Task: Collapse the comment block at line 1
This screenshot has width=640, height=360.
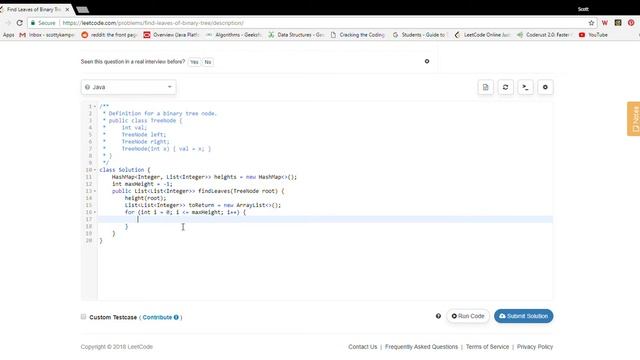Action: tap(95, 107)
